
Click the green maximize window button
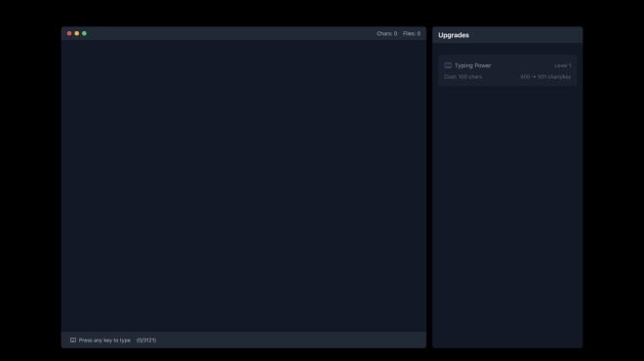click(84, 34)
